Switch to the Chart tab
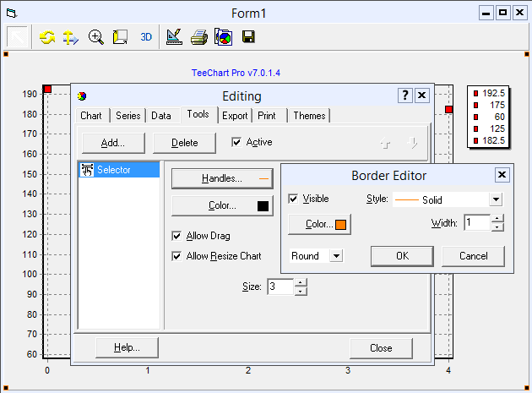Image resolution: width=532 pixels, height=393 pixels. coord(91,116)
